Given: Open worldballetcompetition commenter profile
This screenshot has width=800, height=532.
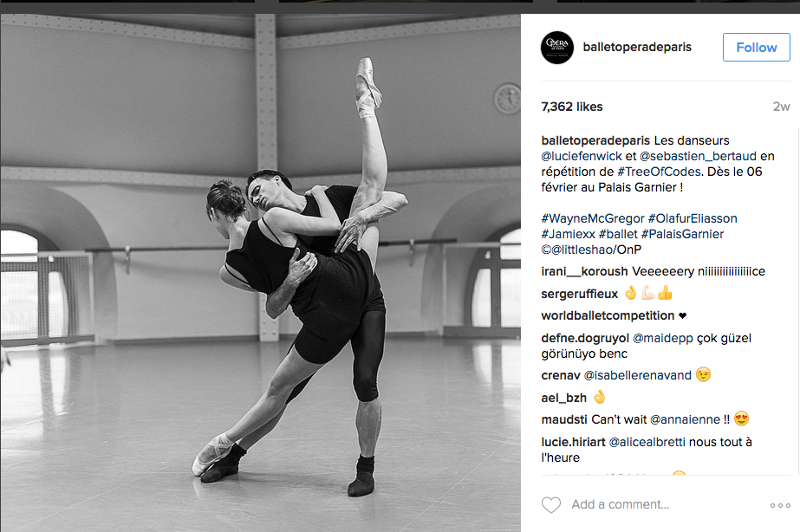Looking at the screenshot, I should 608,315.
